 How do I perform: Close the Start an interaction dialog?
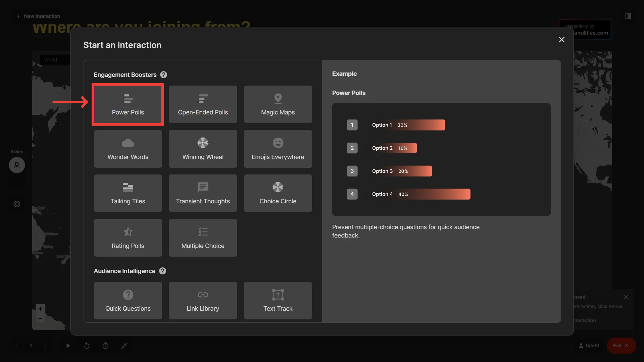coord(561,40)
